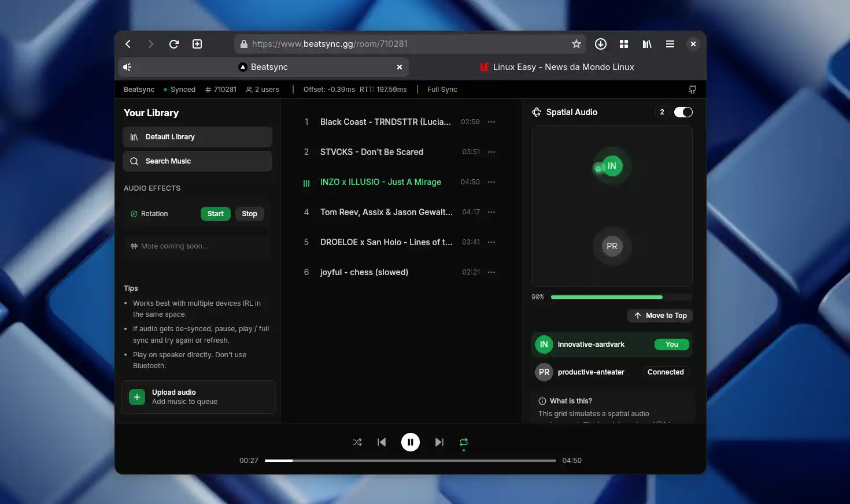850x504 pixels.
Task: Open the DROELOE x San Holo track menu
Action: (491, 242)
